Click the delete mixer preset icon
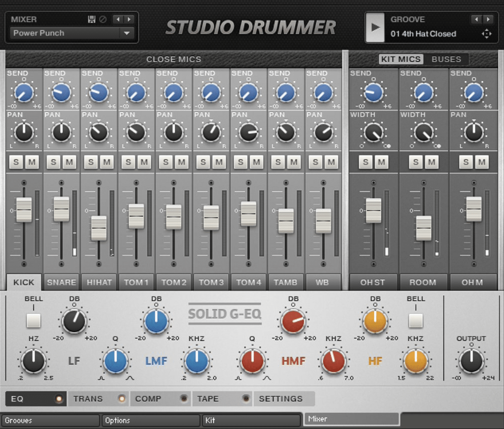The width and height of the screenshot is (504, 429). (103, 19)
